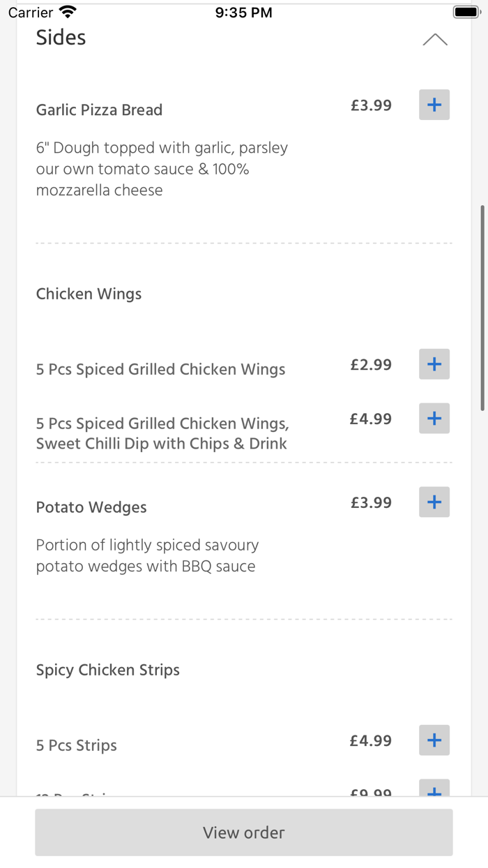Click the chevron above the price list
The width and height of the screenshot is (488, 868).
click(x=435, y=40)
